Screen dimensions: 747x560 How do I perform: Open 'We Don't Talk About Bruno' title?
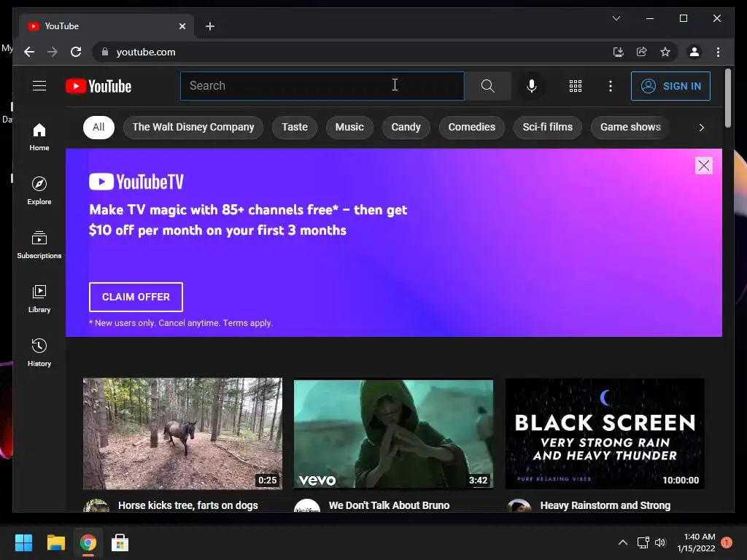[389, 505]
